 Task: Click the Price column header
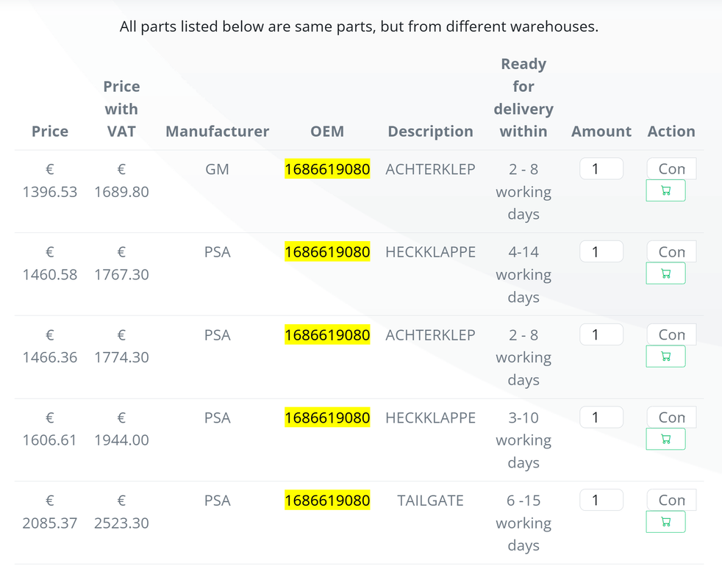(x=50, y=132)
